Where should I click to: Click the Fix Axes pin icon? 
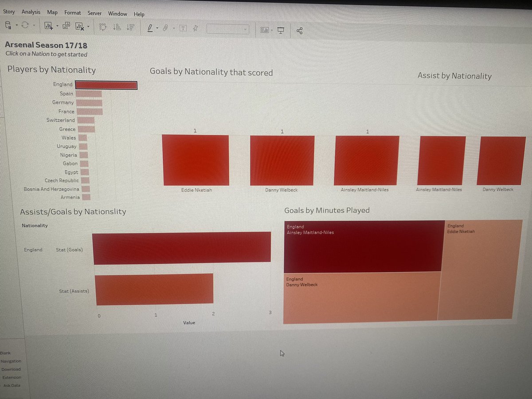[196, 28]
